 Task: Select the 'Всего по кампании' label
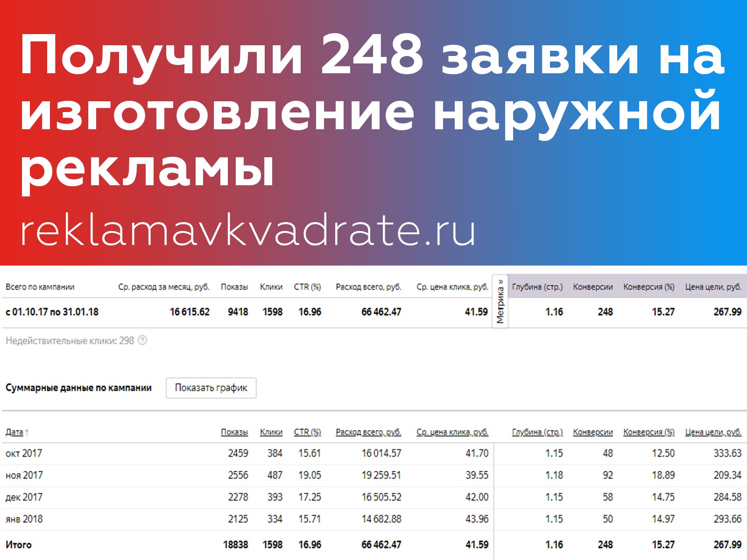click(x=40, y=287)
